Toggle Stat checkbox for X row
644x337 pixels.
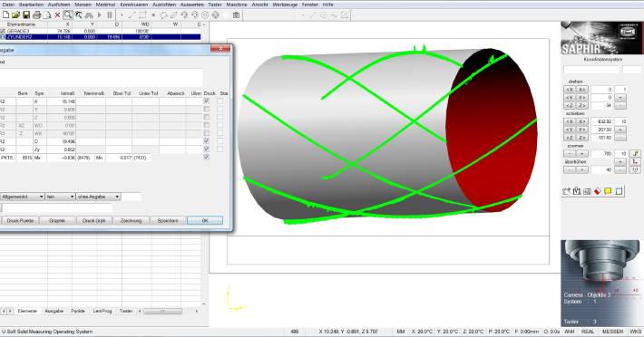click(220, 101)
